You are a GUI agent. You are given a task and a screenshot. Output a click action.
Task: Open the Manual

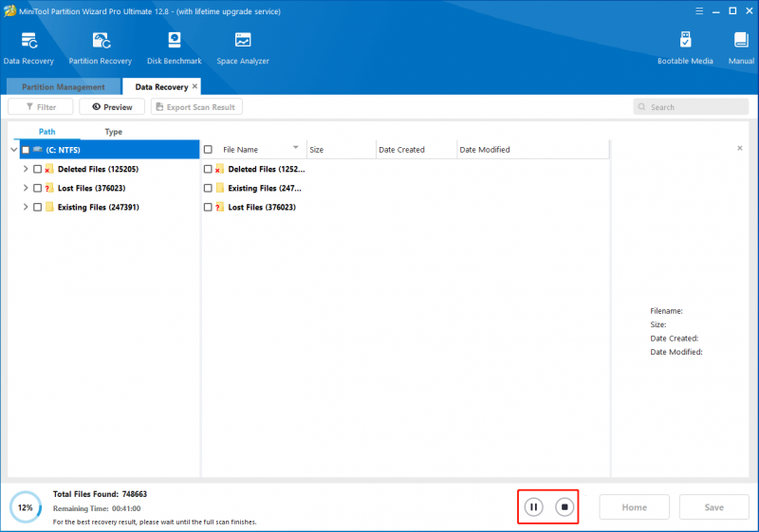tap(741, 47)
